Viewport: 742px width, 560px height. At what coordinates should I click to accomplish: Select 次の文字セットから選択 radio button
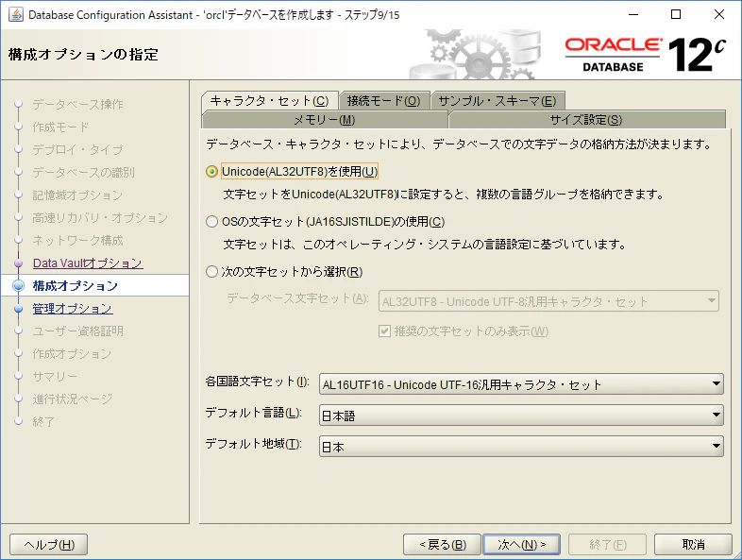[x=212, y=272]
